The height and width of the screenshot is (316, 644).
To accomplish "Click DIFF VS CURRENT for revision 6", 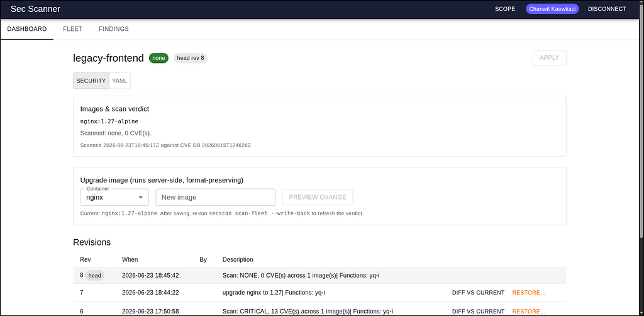I will tap(478, 312).
